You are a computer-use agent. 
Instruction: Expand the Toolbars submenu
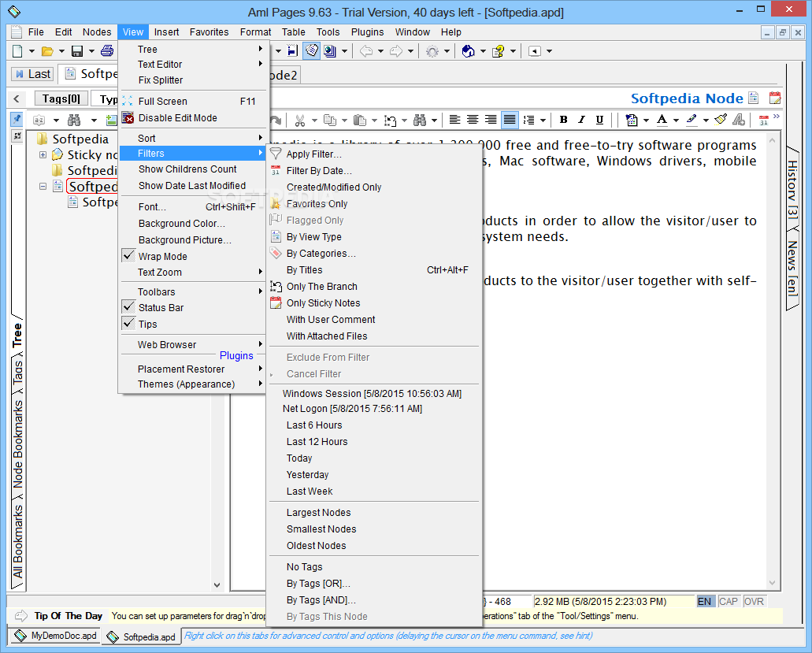click(x=192, y=291)
